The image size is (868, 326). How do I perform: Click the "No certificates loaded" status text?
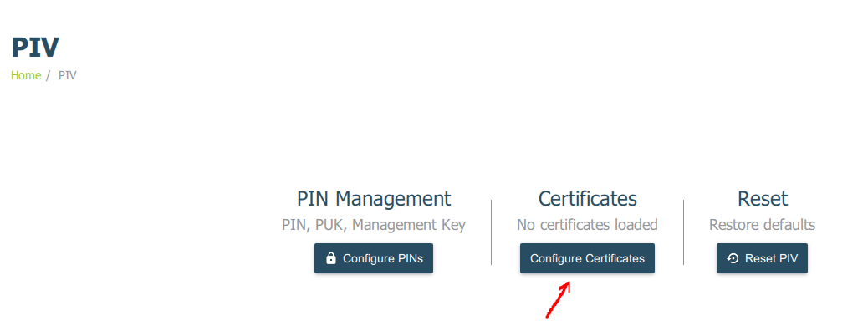coord(587,225)
